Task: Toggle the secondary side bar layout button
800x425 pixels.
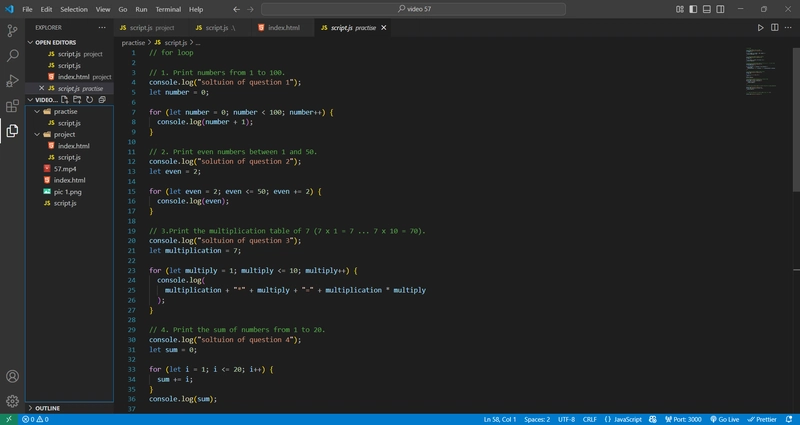Action: coord(720,9)
